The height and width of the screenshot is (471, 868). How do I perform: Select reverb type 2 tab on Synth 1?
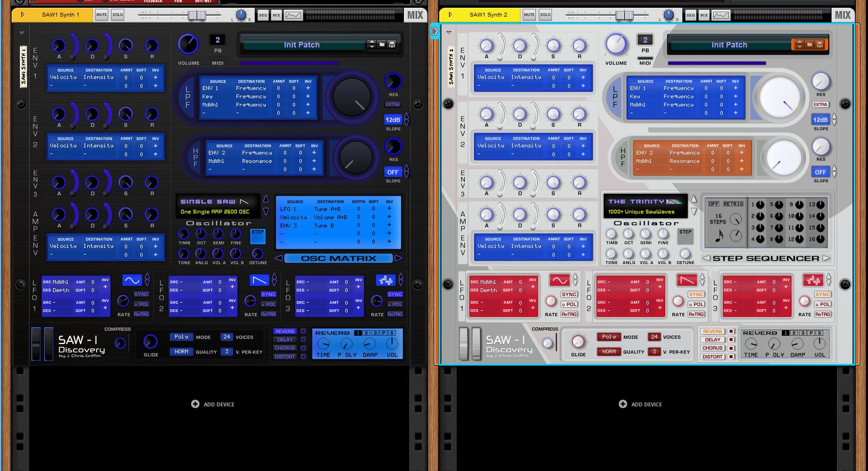(x=366, y=333)
